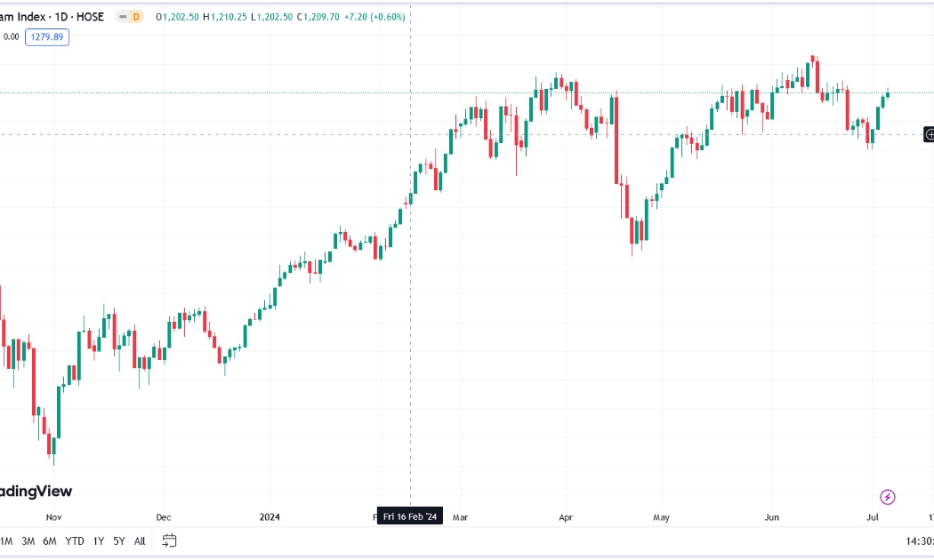Choose the 1Y range button
Image resolution: width=934 pixels, height=560 pixels.
pyautogui.click(x=98, y=541)
